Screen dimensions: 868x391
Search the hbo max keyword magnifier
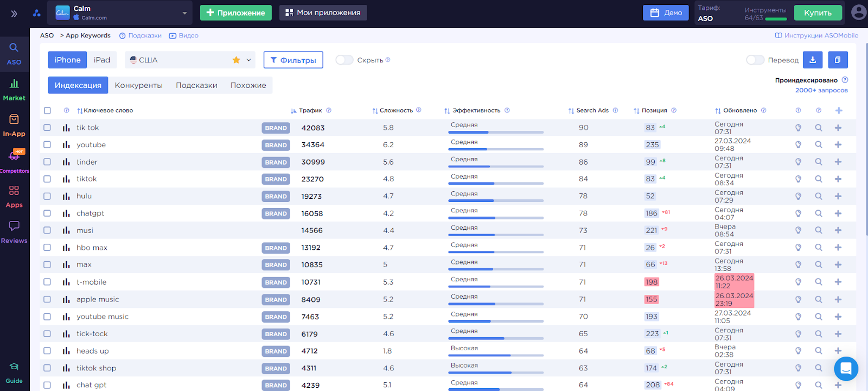point(818,248)
